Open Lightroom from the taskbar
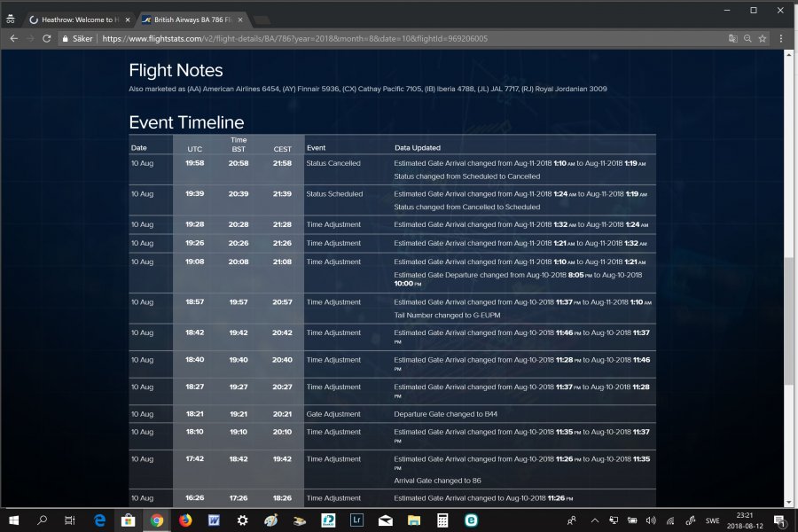 tap(356, 520)
